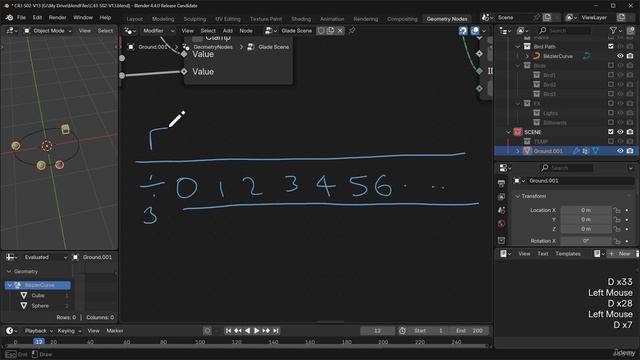Open the Render menu
The height and width of the screenshot is (360, 640).
pos(57,18)
